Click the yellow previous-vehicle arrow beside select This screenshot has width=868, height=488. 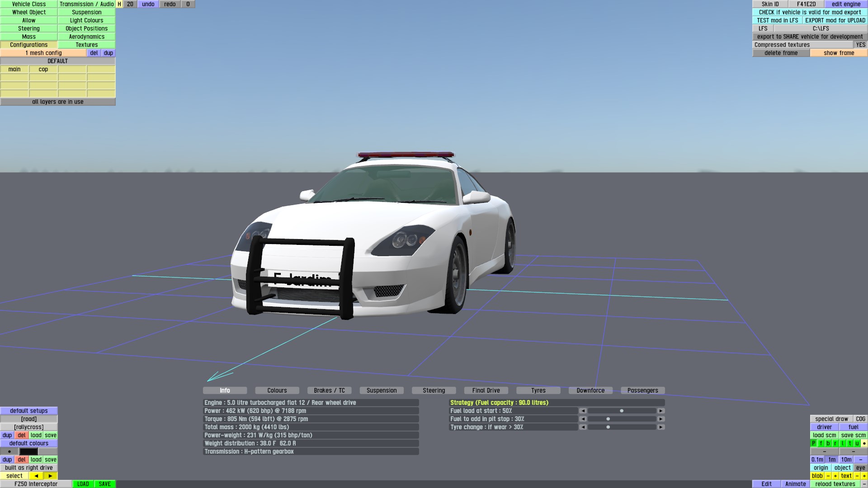click(36, 476)
